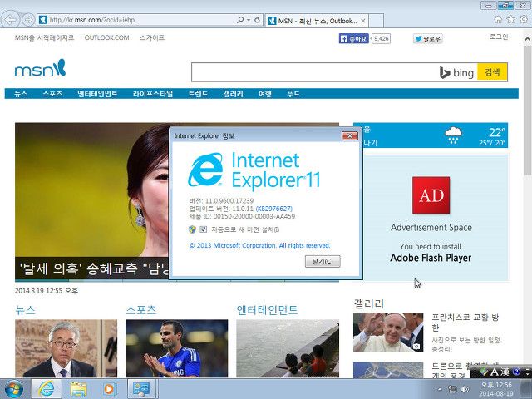532x399 pixels.
Task: Click the Bing search input field
Action: [314, 72]
